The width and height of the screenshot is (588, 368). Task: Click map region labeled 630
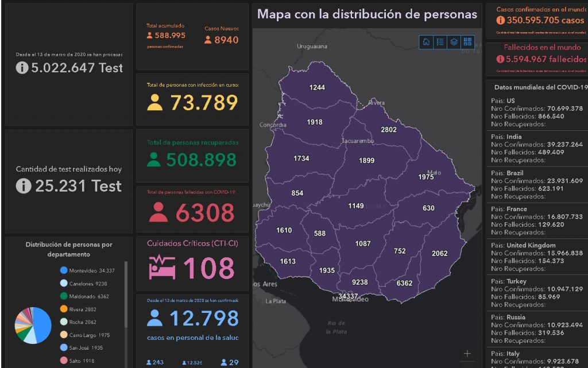(x=428, y=208)
